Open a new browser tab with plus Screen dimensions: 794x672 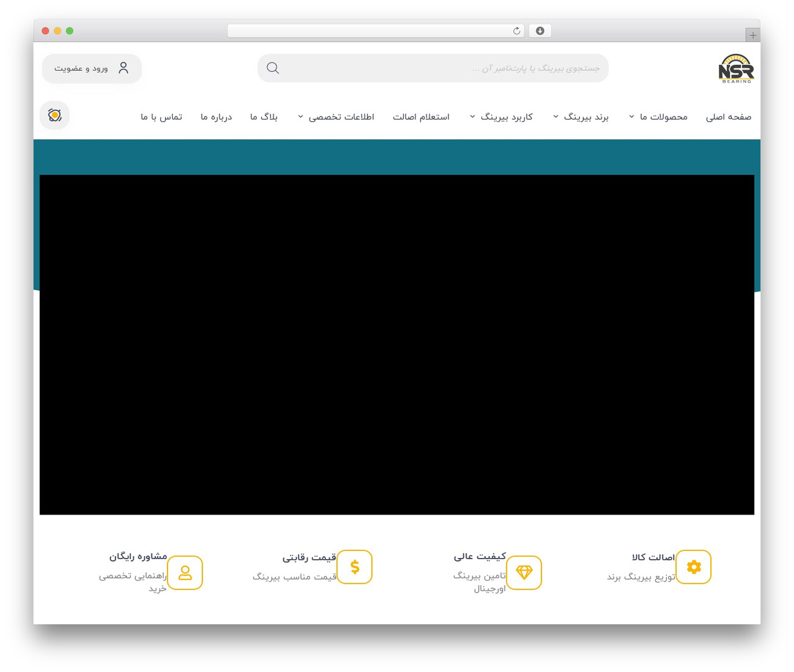[x=752, y=35]
